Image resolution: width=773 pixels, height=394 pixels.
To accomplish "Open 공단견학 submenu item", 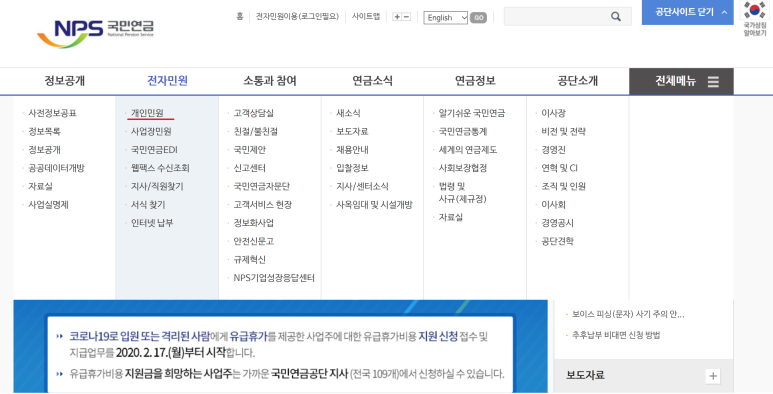I will click(x=557, y=241).
